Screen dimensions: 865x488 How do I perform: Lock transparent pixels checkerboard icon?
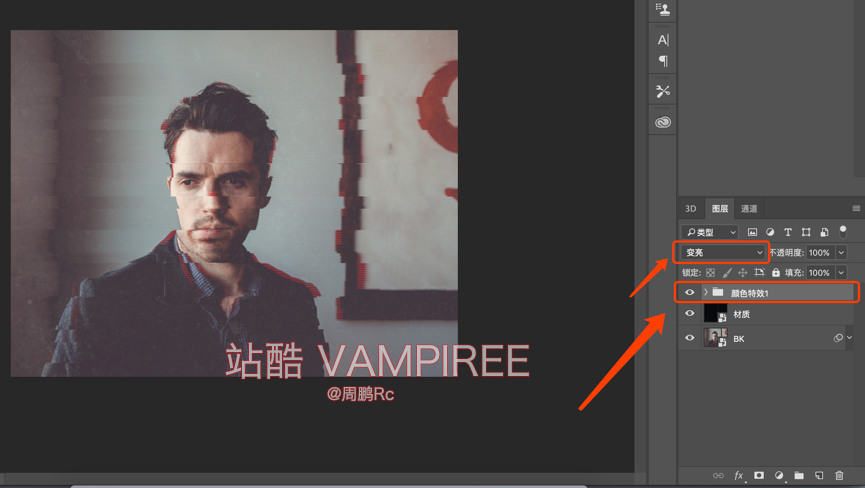[x=711, y=272]
